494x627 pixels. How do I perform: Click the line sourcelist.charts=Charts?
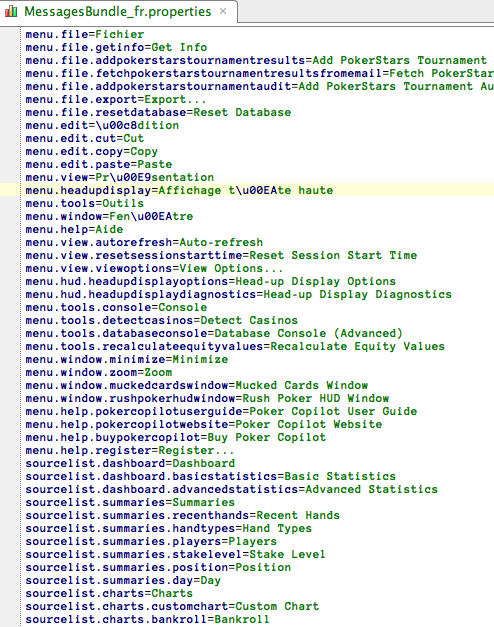pyautogui.click(x=109, y=593)
